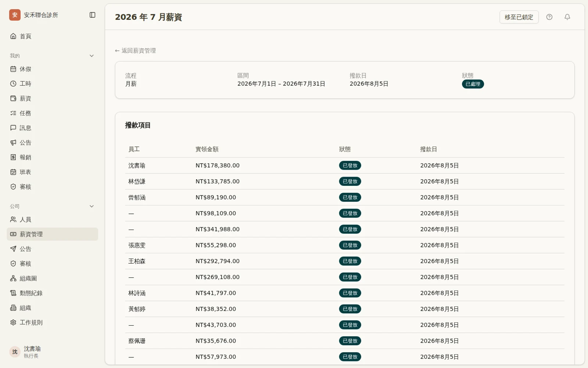Open 任務 checklist icon in sidebar

coord(13,113)
